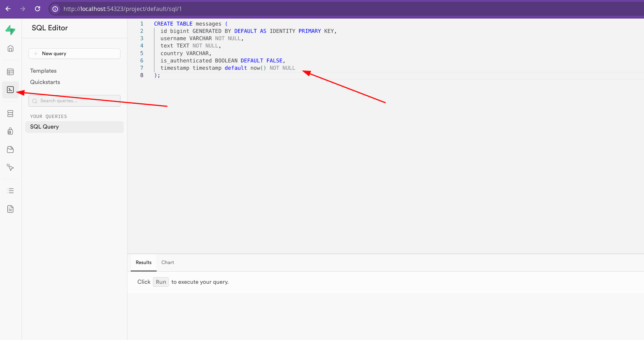The width and height of the screenshot is (644, 340).
Task: Open the API Docs document icon
Action: 11,209
